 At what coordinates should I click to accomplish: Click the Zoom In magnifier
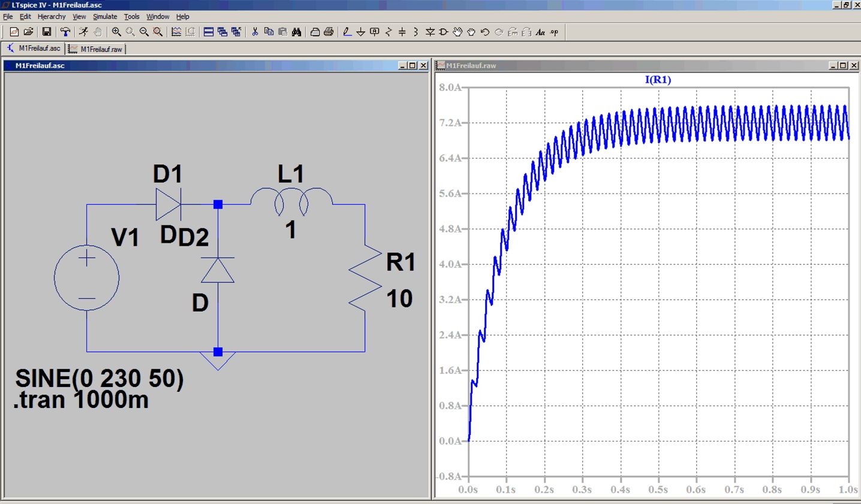pyautogui.click(x=116, y=32)
